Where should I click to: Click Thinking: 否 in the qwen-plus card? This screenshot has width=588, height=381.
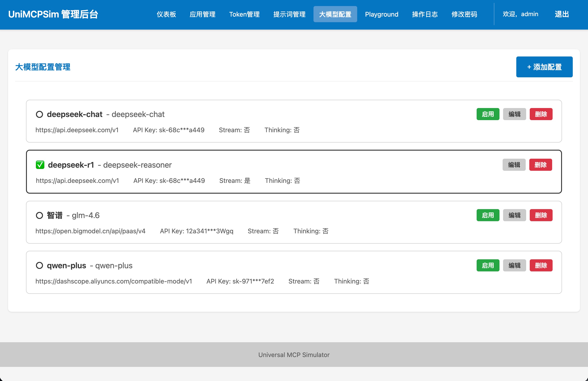352,281
